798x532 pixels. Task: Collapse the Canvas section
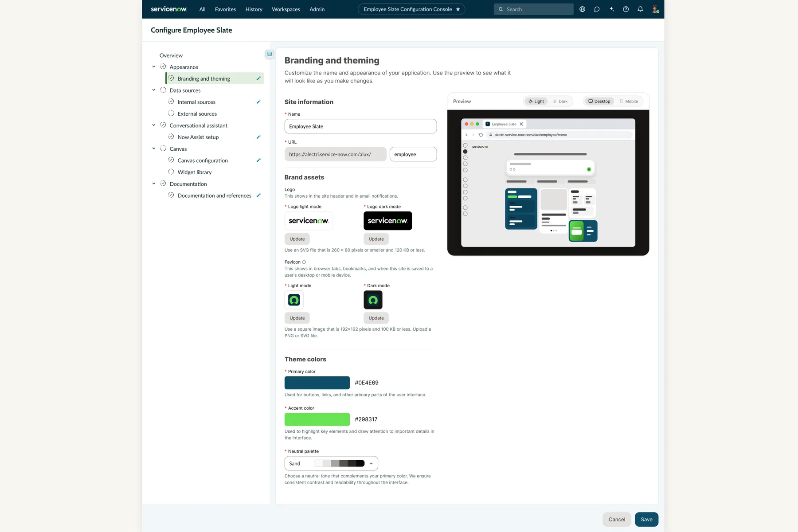(154, 149)
